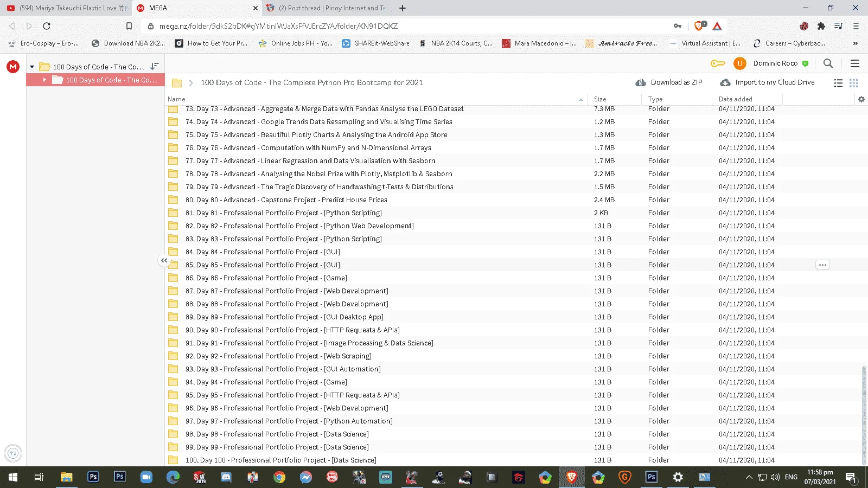The width and height of the screenshot is (868, 488).
Task: Open the MEGA hamburger menu
Action: coord(855,63)
